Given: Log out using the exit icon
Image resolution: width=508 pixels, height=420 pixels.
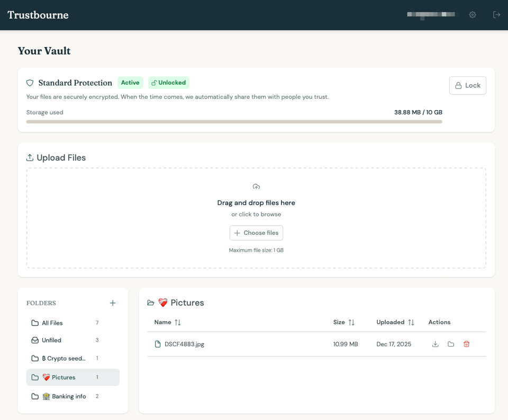Looking at the screenshot, I should [x=496, y=15].
